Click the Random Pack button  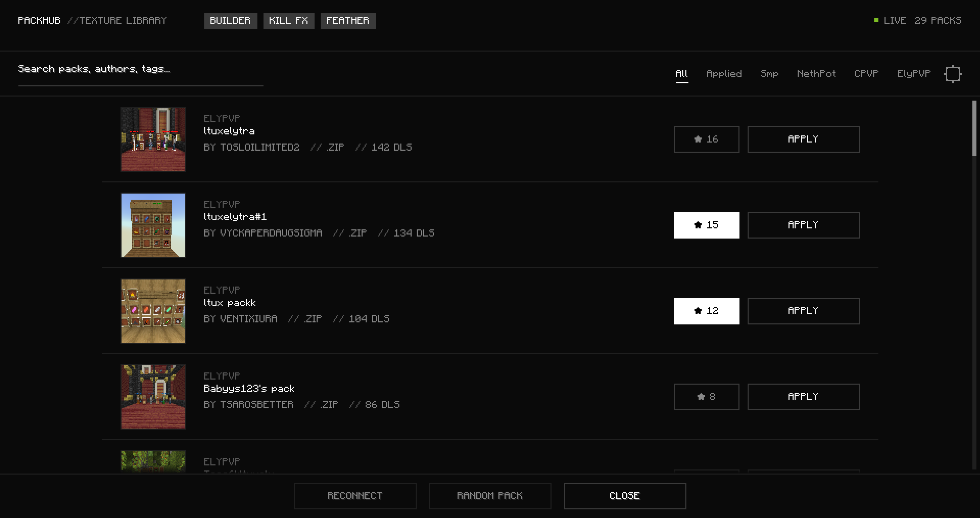490,496
